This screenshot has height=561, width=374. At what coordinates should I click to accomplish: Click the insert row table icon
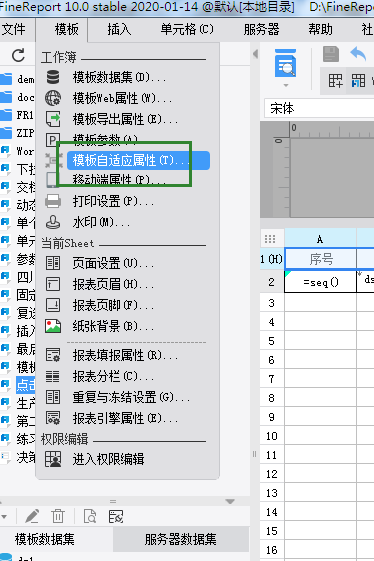335,81
